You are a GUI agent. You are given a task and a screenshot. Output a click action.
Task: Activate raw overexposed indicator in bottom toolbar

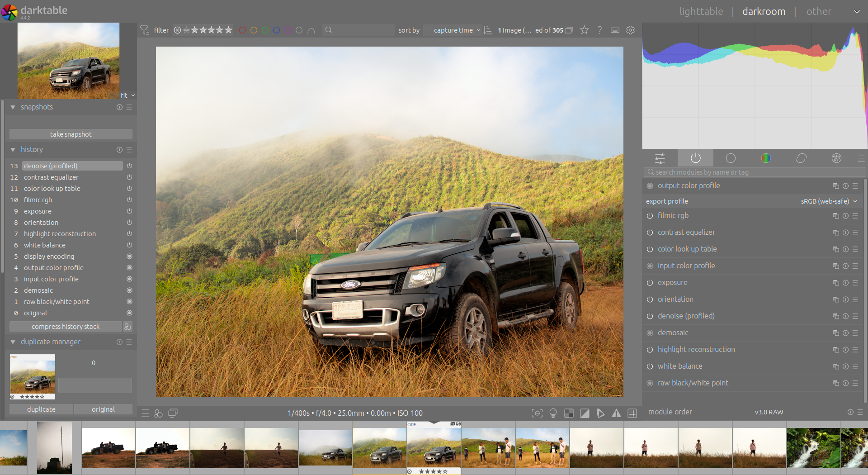569,413
